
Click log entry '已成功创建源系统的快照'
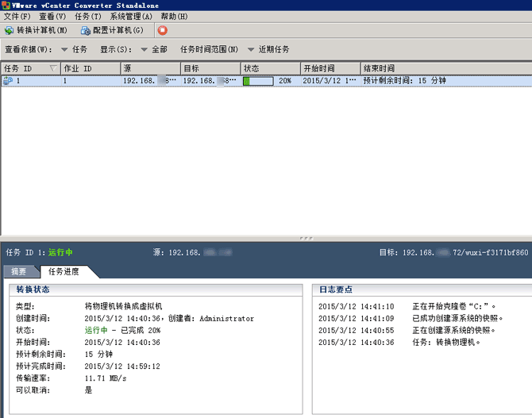457,318
